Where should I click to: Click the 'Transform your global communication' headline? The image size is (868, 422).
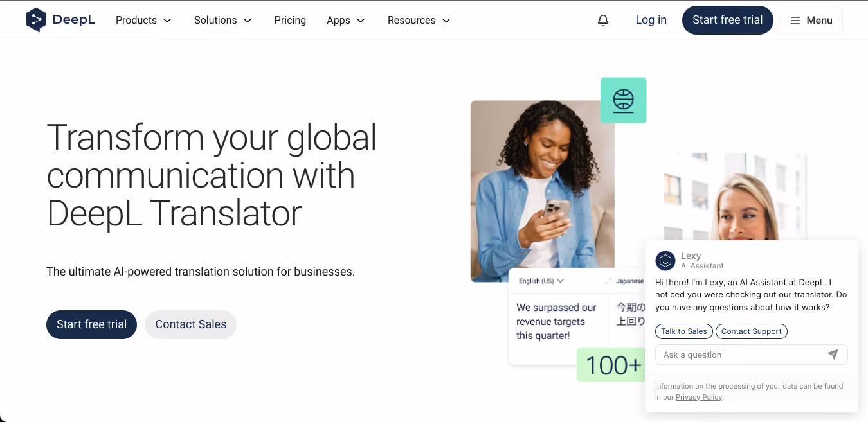(212, 175)
